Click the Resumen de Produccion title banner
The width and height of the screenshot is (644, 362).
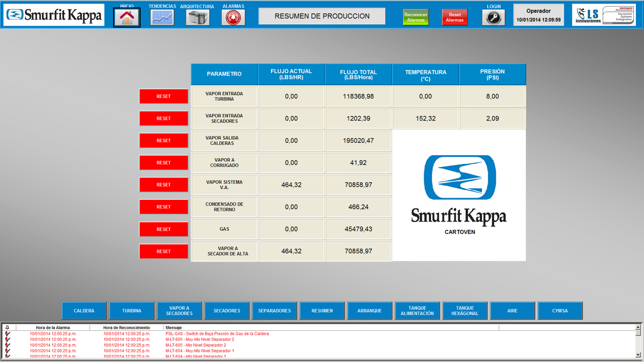[x=322, y=16]
